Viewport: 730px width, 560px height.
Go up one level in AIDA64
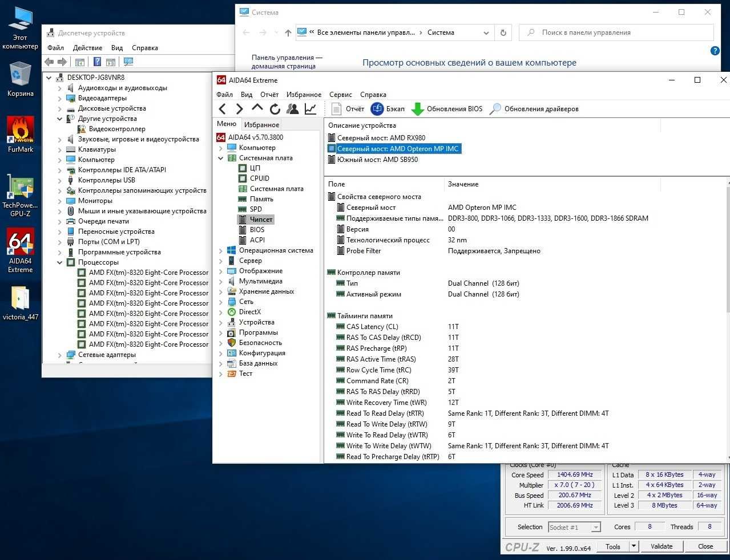coord(257,108)
